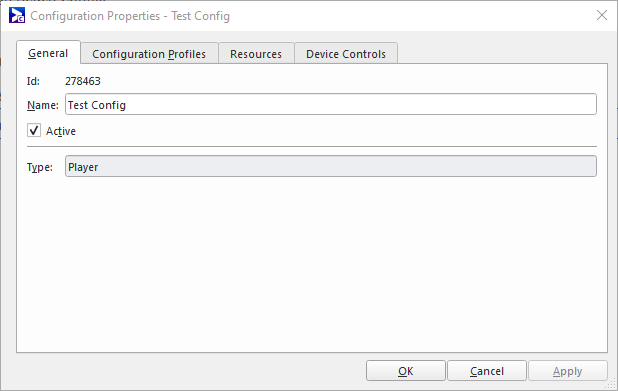Click the Apply button
This screenshot has width=618, height=391.
[x=568, y=371]
